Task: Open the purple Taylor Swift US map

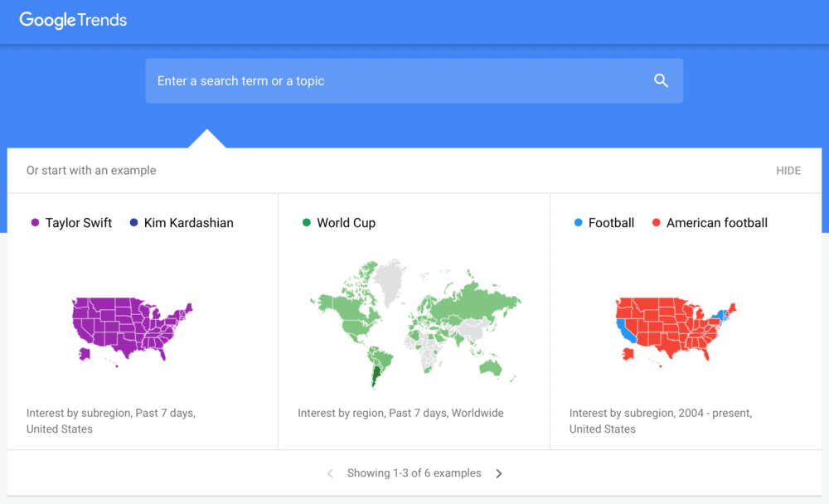Action: [x=131, y=327]
